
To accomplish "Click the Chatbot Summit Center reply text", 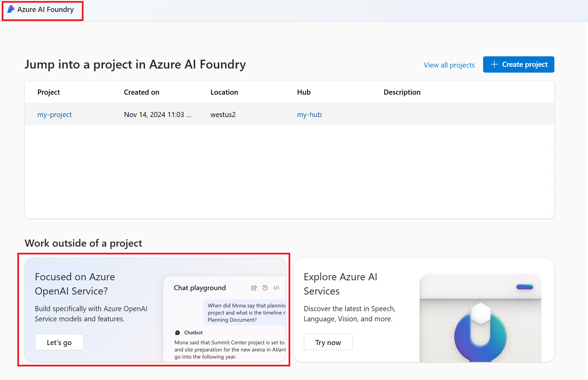I will (230, 350).
